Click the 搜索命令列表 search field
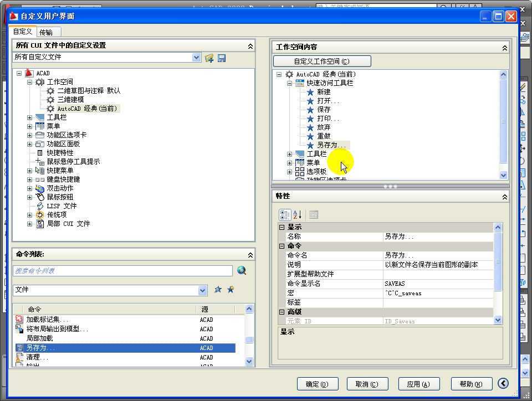532x401 pixels. click(x=122, y=270)
